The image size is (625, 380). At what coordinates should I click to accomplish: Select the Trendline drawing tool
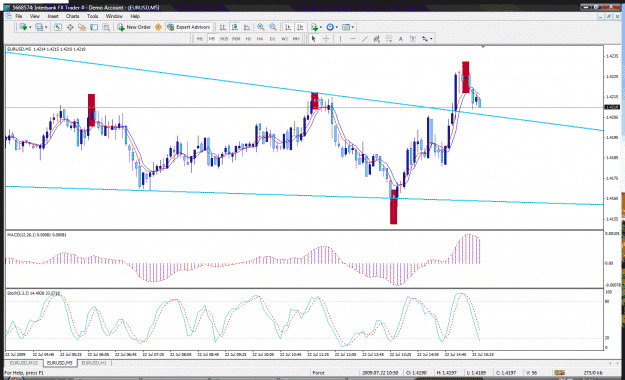point(364,39)
